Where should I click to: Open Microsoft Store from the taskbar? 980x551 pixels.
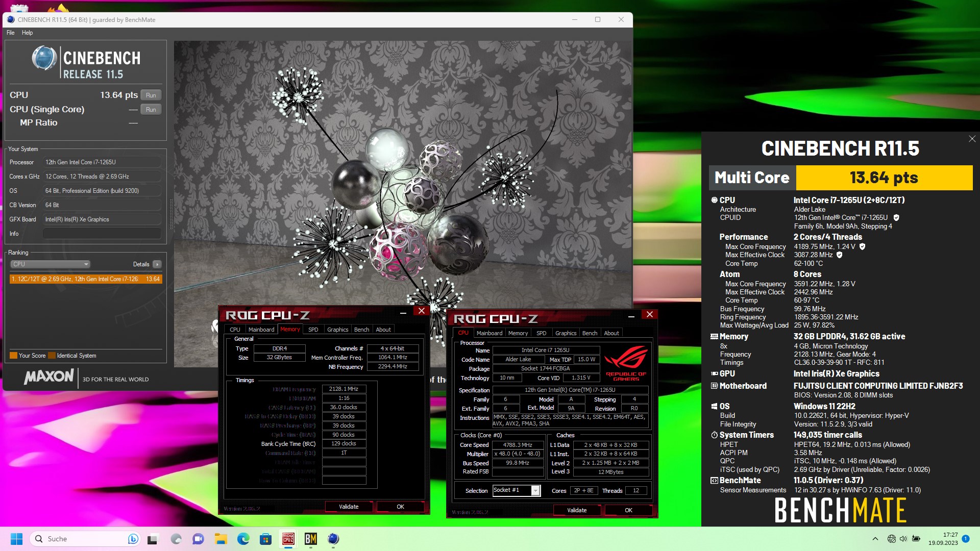pyautogui.click(x=265, y=539)
